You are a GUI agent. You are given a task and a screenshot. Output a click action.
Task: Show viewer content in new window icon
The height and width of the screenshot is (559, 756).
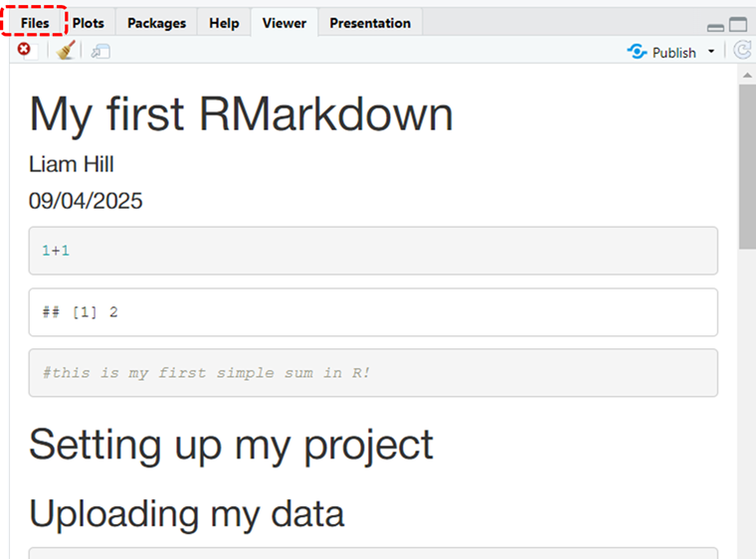point(100,51)
